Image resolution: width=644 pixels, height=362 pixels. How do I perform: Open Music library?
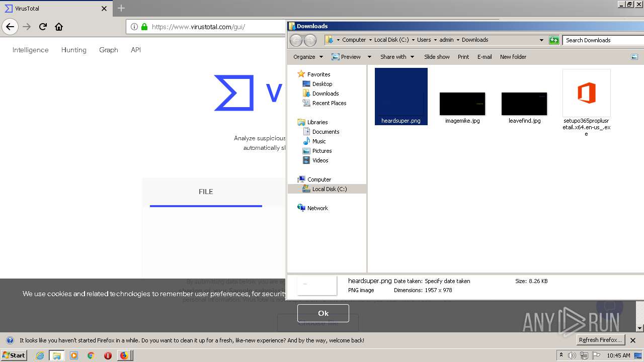pos(319,141)
